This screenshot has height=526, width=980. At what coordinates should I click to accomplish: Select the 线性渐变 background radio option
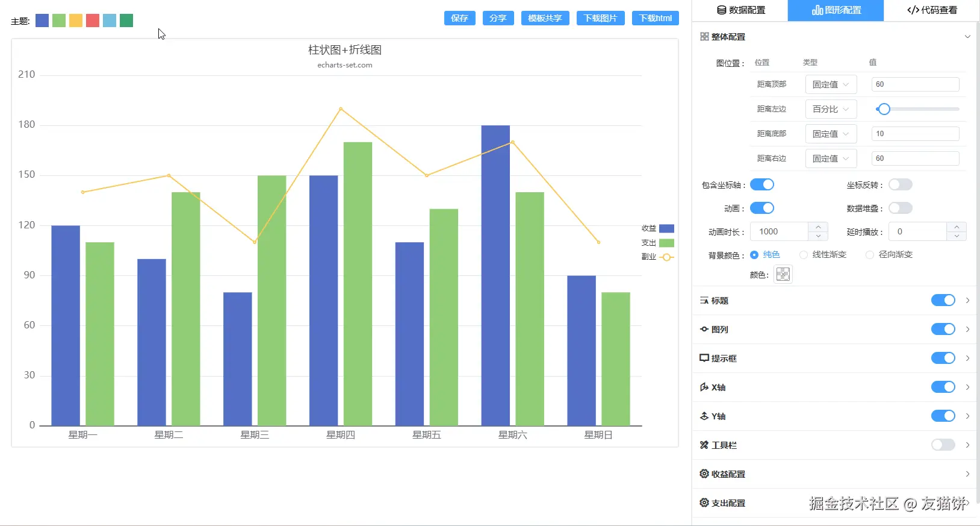804,255
